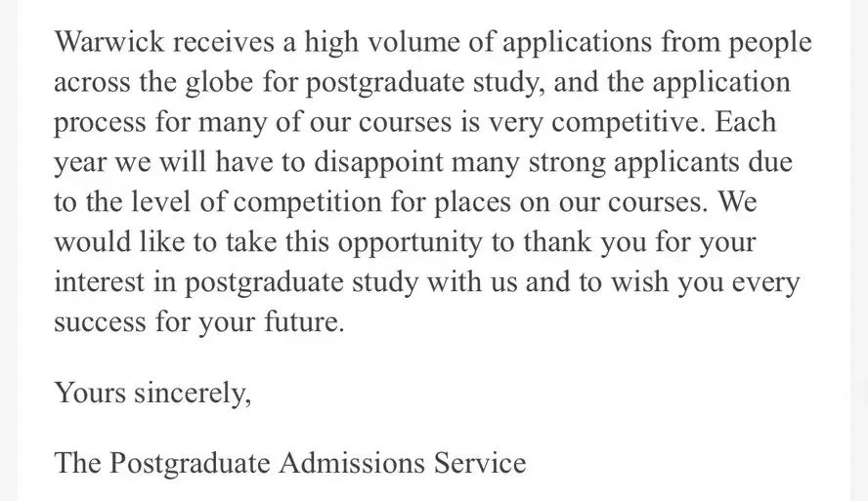This screenshot has width=868, height=501.
Task: Click the phrase "wish you every"
Action: (706, 282)
